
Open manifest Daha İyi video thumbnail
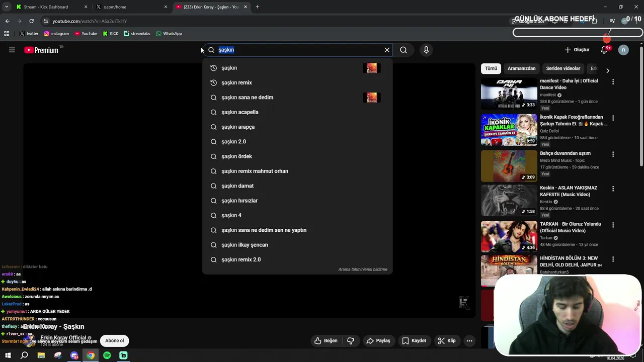click(509, 94)
